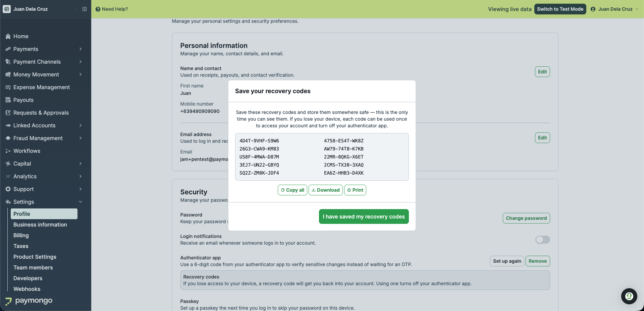Click the Payouts icon in sidebar
This screenshot has height=311, width=644.
(8, 100)
